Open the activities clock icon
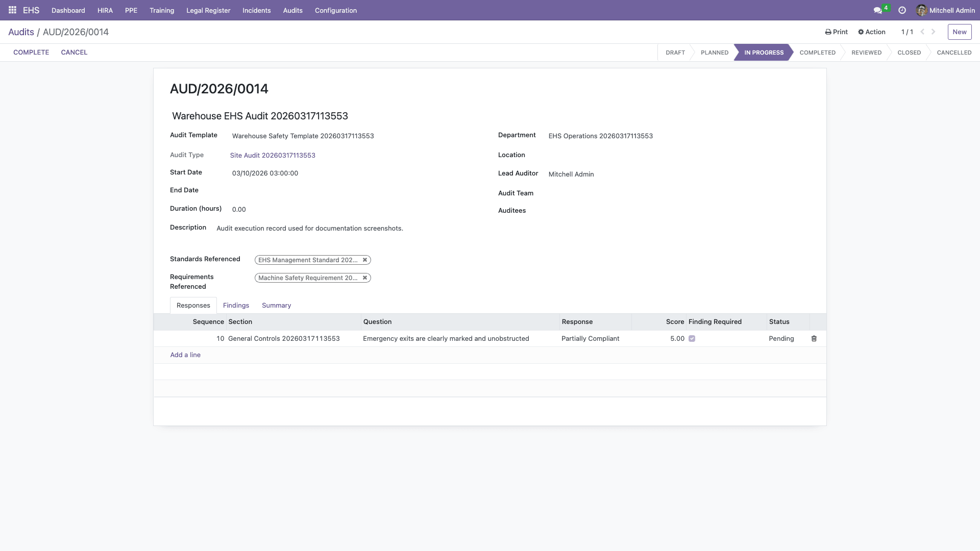 pyautogui.click(x=901, y=10)
